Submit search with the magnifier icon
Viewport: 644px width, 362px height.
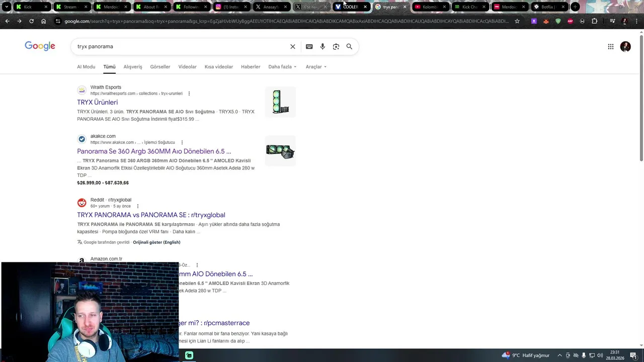coord(349,46)
